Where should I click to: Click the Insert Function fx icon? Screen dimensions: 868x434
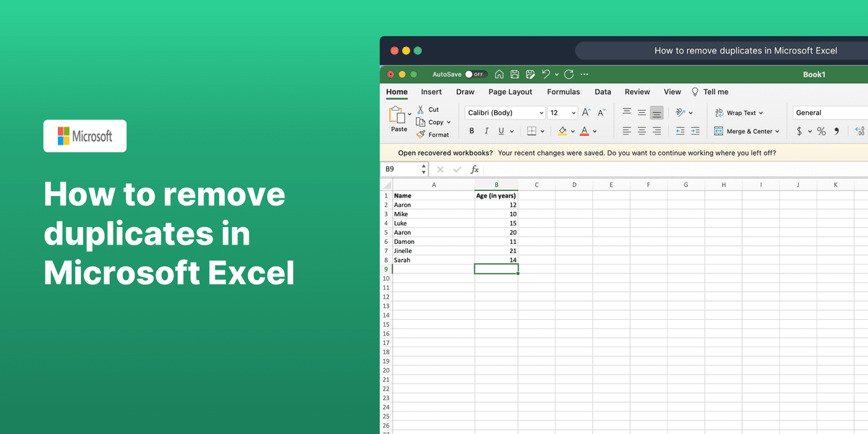[475, 169]
